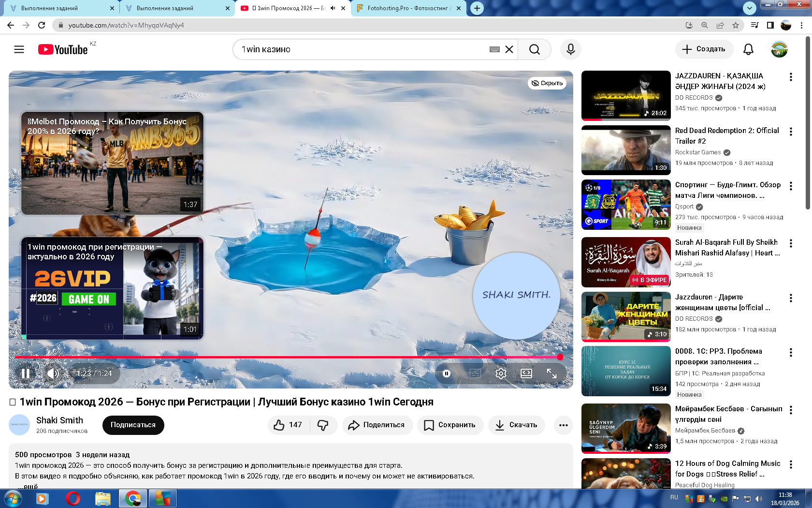Click the page vertical scrollbar
Screen dimensions: 812x508
pyautogui.click(x=808, y=123)
